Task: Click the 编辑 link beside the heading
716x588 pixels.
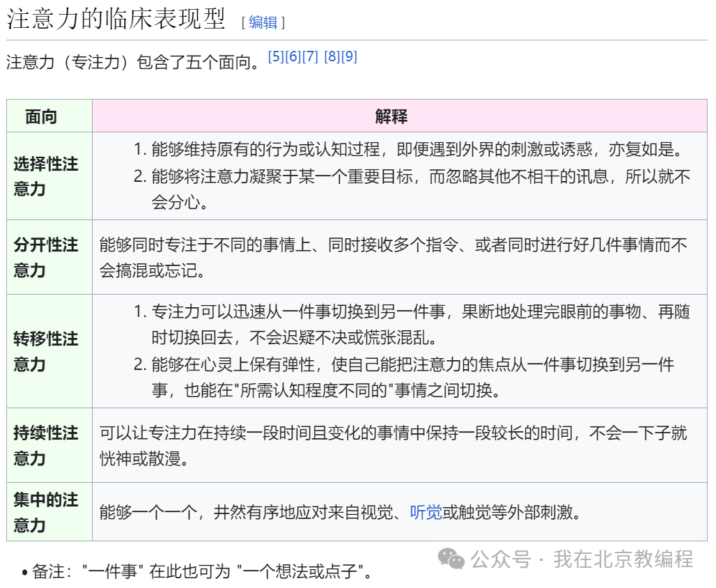Action: (263, 22)
